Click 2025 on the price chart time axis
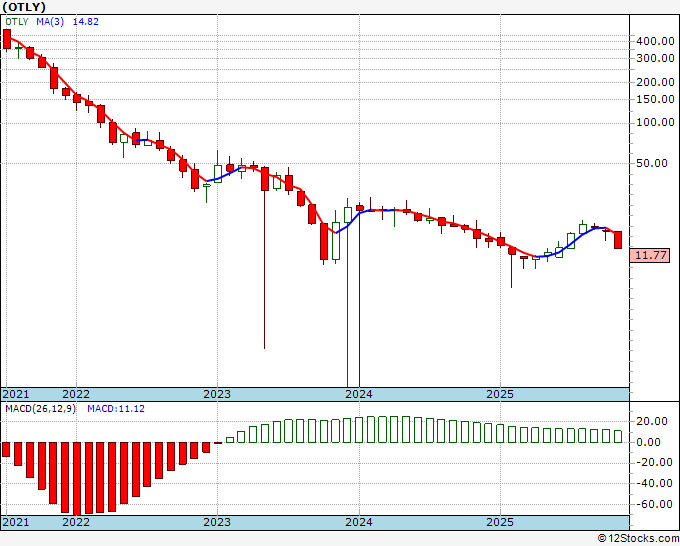The height and width of the screenshot is (546, 680). [x=500, y=394]
